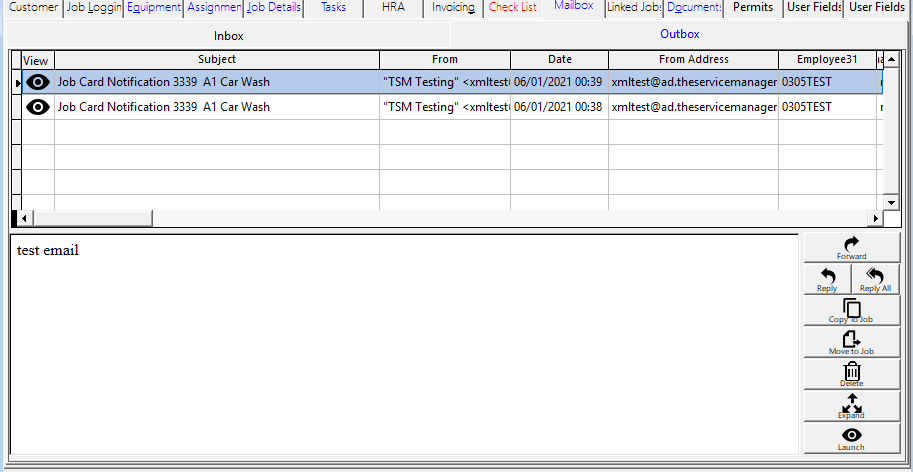Toggle view eye on second email row
This screenshot has width=913, height=472.
pos(38,107)
